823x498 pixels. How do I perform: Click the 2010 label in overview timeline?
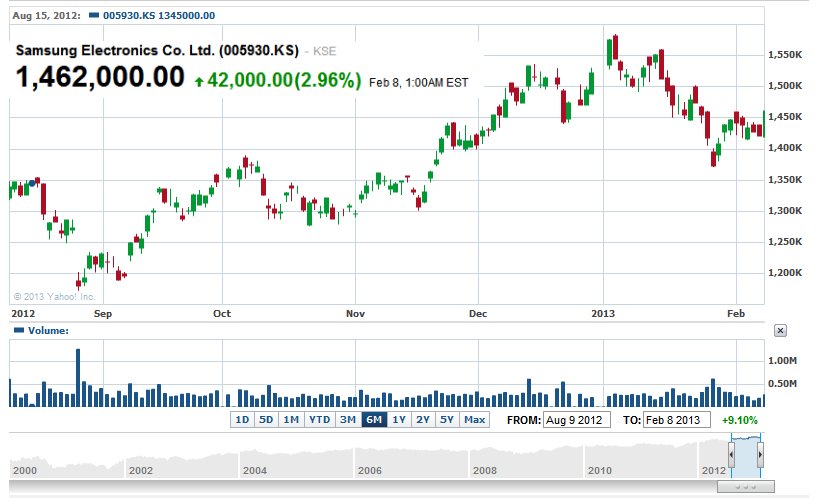pyautogui.click(x=599, y=470)
